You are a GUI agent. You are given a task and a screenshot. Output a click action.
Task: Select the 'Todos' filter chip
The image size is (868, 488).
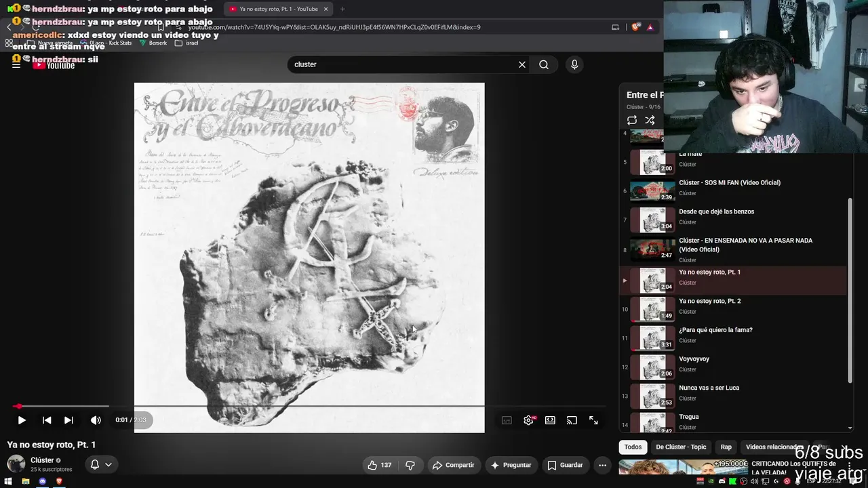tap(633, 447)
